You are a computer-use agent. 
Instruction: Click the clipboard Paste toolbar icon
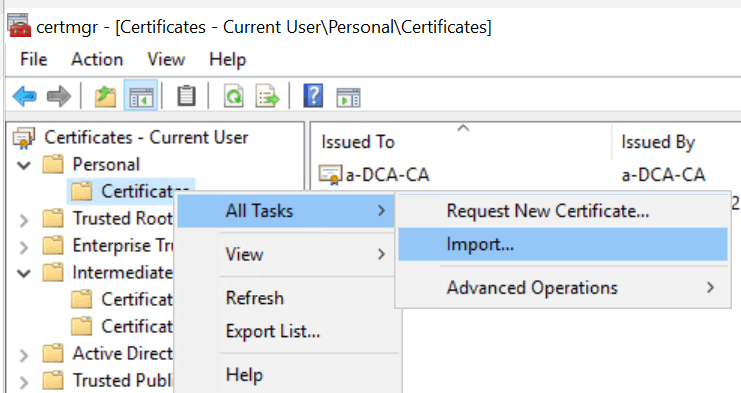tap(186, 96)
